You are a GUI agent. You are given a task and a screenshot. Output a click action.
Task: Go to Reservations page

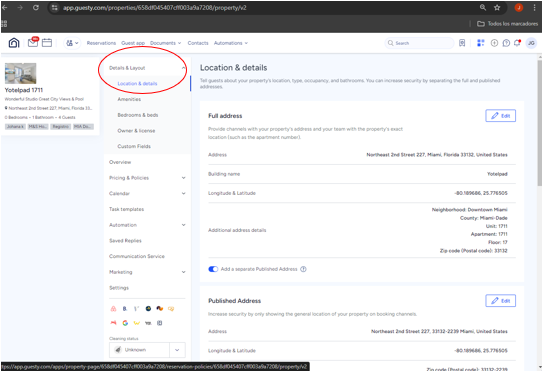(101, 43)
